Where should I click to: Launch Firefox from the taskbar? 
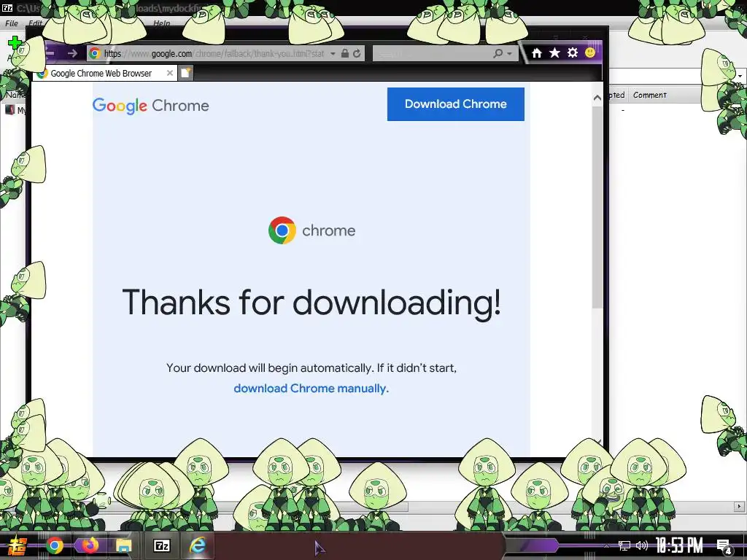[89, 545]
